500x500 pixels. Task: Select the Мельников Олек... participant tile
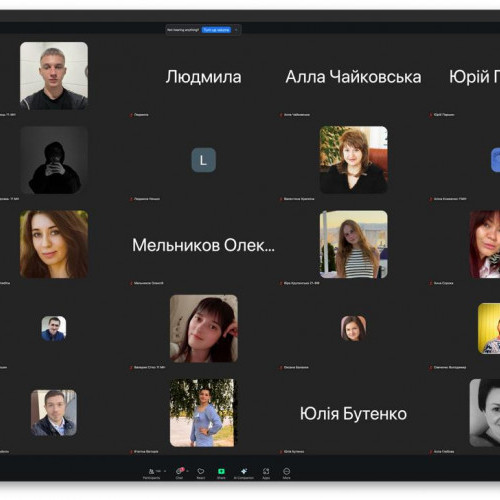[203, 245]
